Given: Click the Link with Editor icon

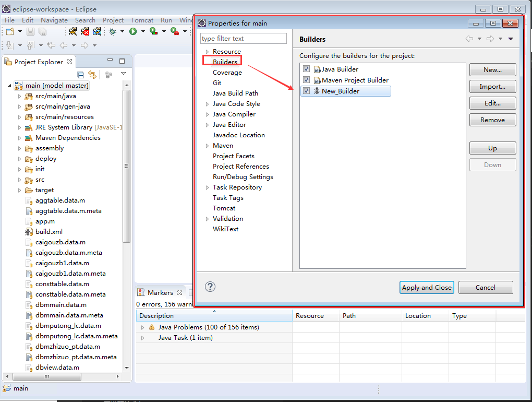Looking at the screenshot, I should point(92,74).
